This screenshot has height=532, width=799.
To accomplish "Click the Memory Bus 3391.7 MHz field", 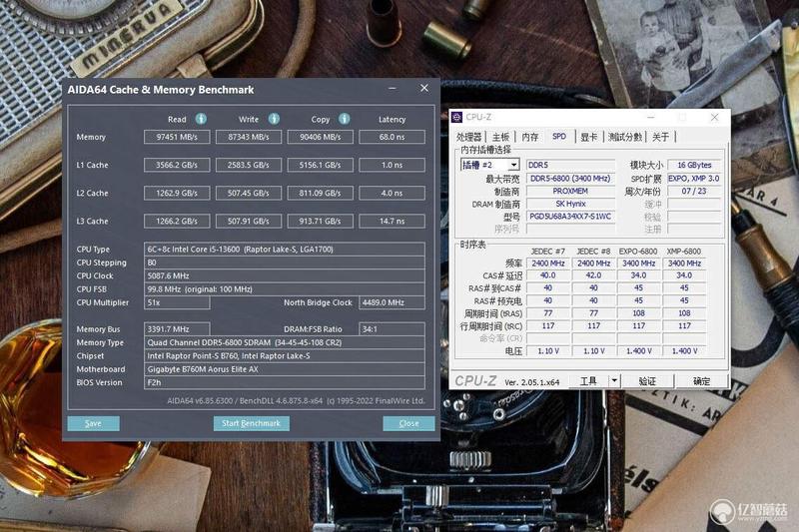I will click(177, 329).
